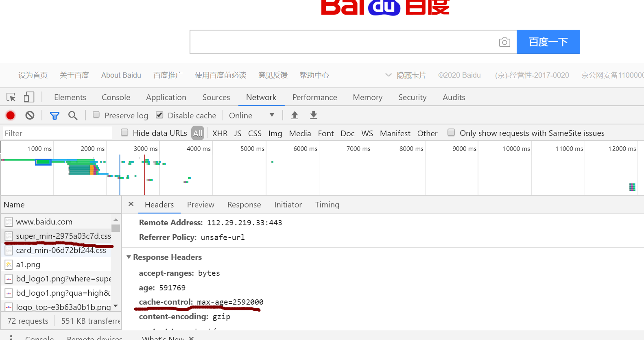Open the 关于百度 link
Viewport: 644px width, 340px height.
coord(74,75)
